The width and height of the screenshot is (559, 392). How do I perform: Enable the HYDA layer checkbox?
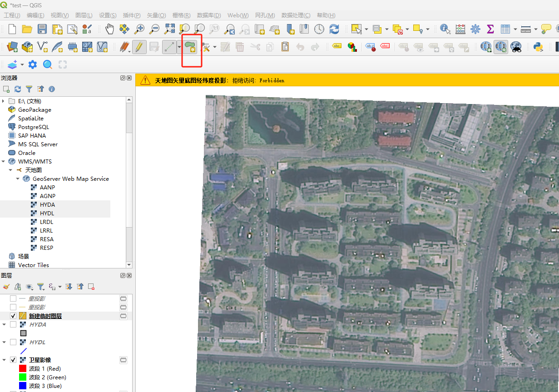13,325
